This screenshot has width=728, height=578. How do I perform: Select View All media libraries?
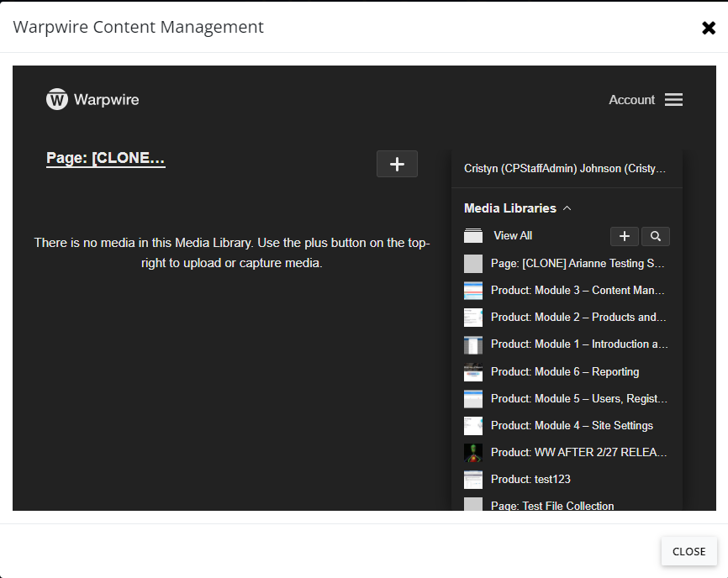click(x=513, y=236)
